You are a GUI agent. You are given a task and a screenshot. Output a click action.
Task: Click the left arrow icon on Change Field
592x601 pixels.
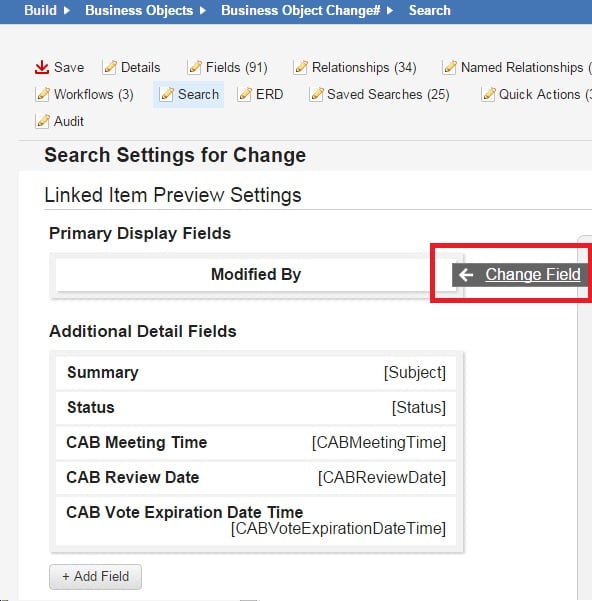[466, 274]
